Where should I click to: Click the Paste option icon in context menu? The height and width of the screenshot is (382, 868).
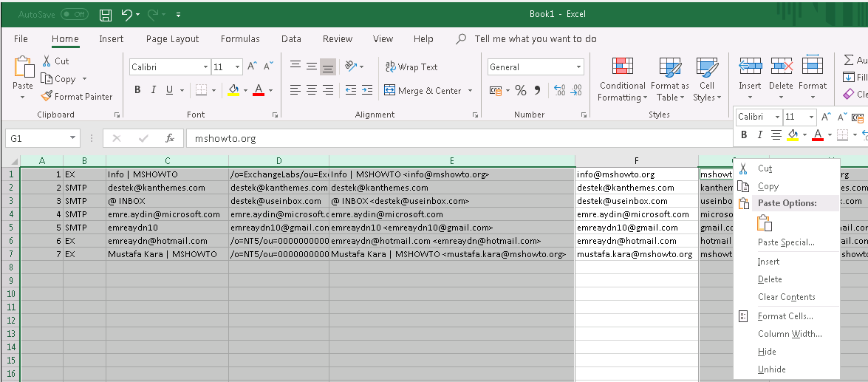tap(765, 223)
